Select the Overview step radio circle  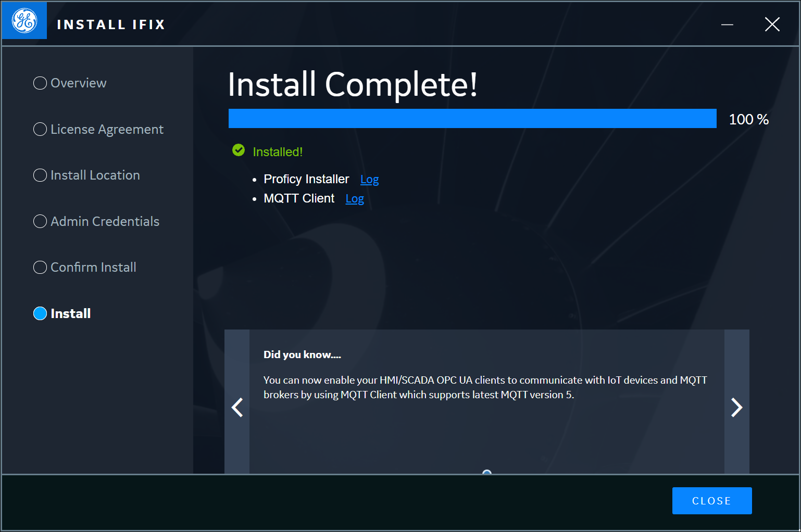point(40,83)
